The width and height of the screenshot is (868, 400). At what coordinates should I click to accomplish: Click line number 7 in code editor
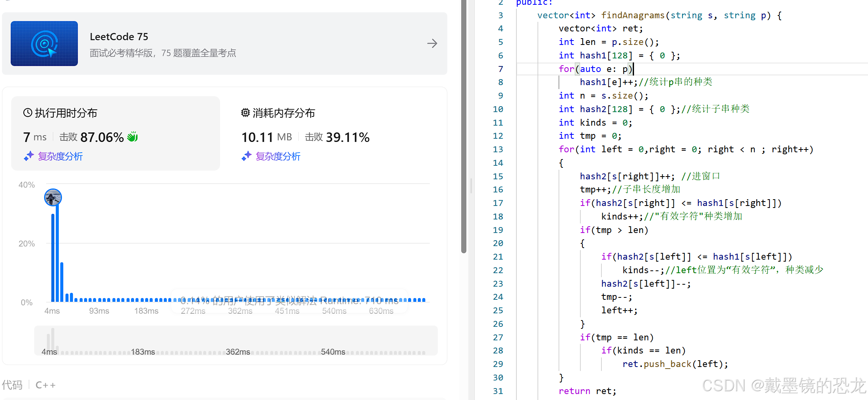point(501,69)
